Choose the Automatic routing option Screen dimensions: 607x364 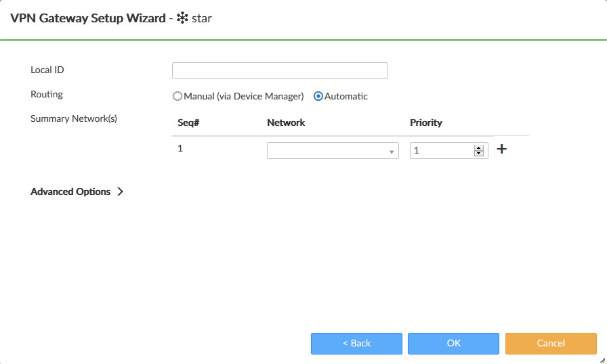tap(318, 96)
